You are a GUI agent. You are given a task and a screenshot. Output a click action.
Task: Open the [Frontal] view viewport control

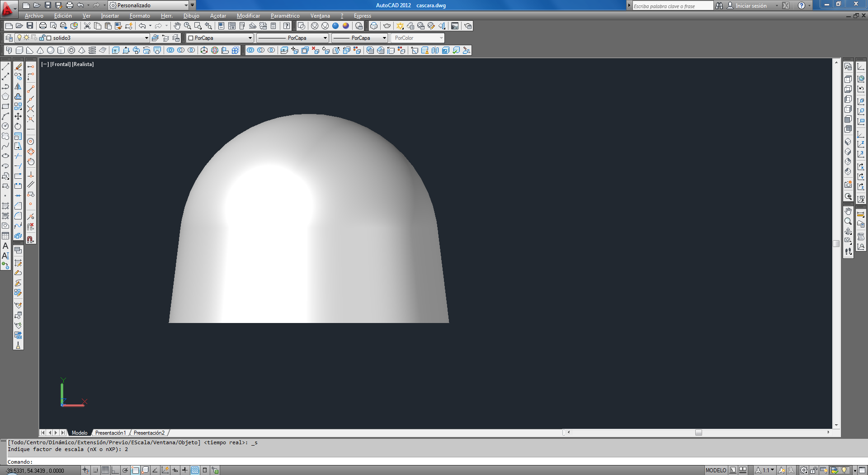[60, 64]
